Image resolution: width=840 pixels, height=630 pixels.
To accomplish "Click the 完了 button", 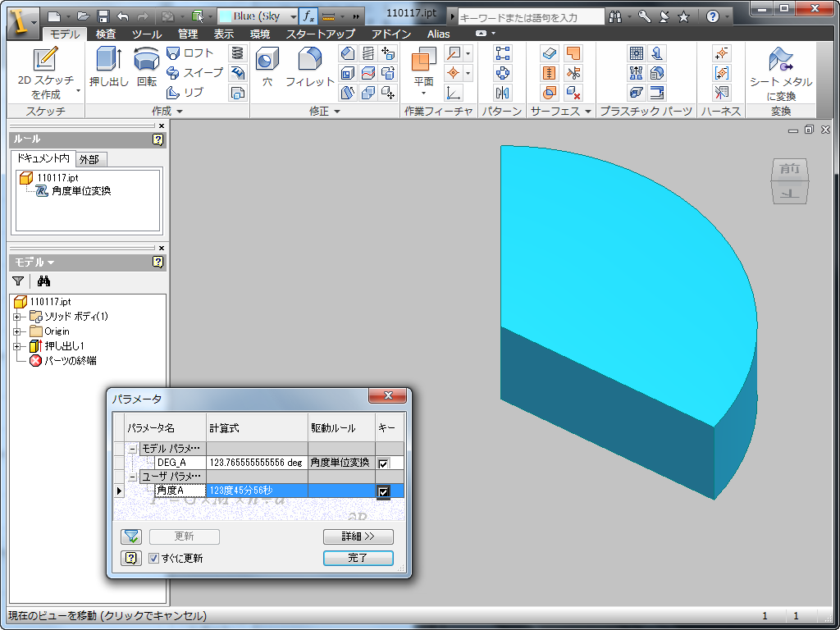I will coord(358,558).
